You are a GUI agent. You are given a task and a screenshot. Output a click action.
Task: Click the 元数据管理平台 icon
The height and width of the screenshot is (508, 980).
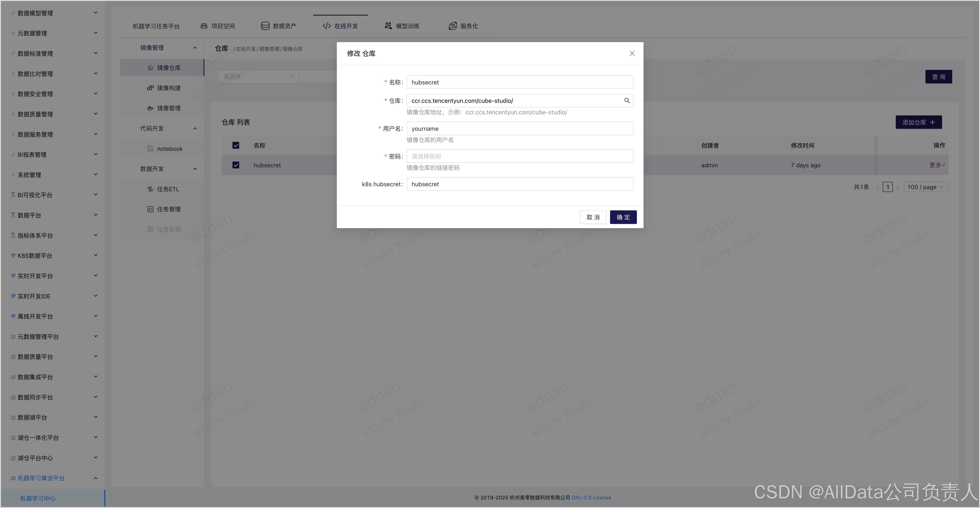(x=13, y=336)
